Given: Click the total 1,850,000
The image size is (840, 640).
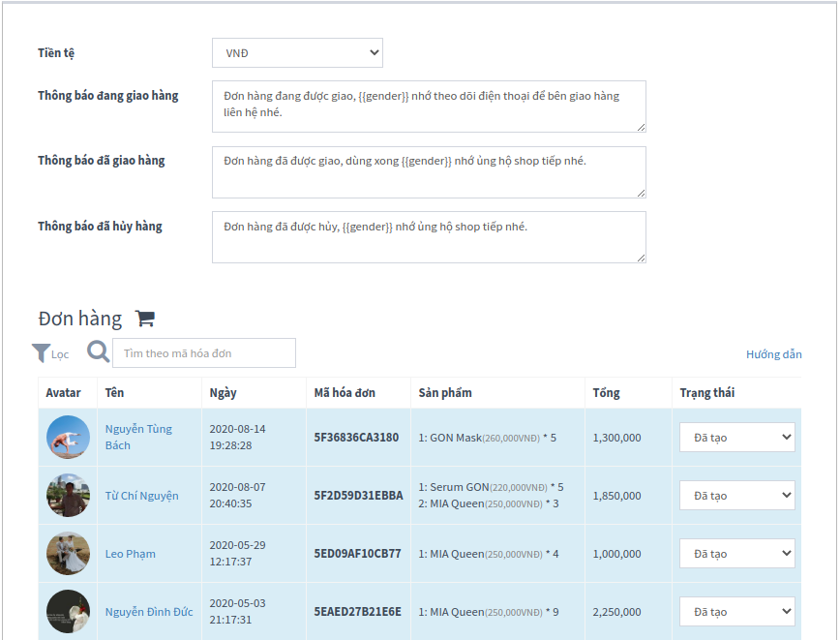Looking at the screenshot, I should [616, 496].
